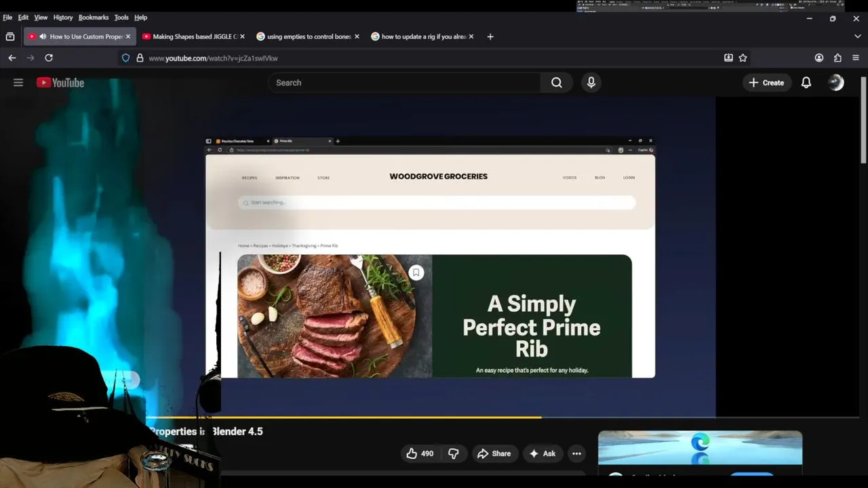868x488 pixels.
Task: Share the video with Share button
Action: tap(494, 453)
